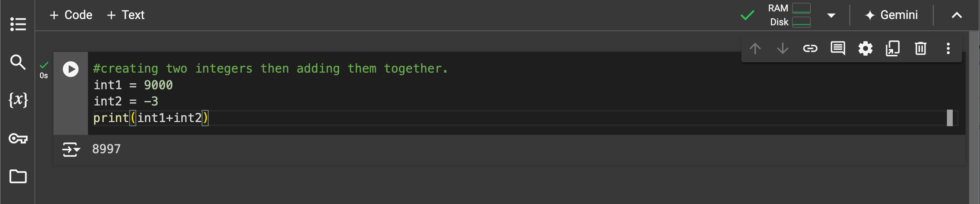Viewport: 980px width, 204px height.
Task: Open the Gemini assistant
Action: [891, 15]
